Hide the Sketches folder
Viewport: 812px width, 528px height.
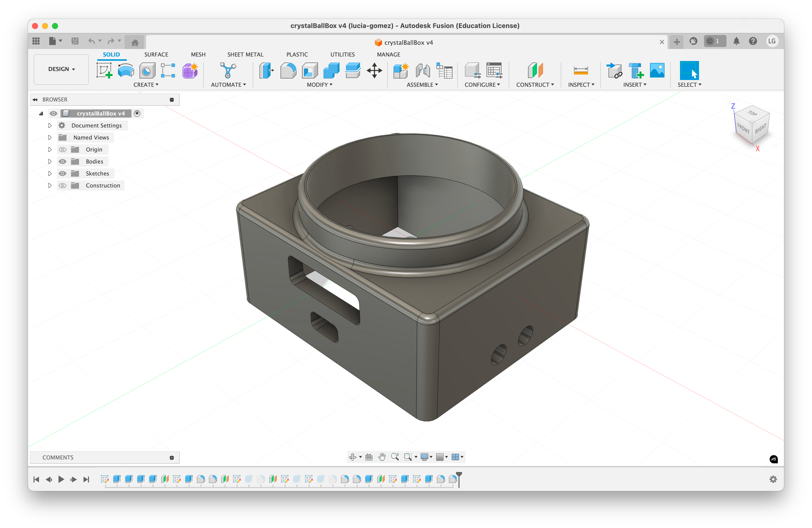[x=62, y=173]
